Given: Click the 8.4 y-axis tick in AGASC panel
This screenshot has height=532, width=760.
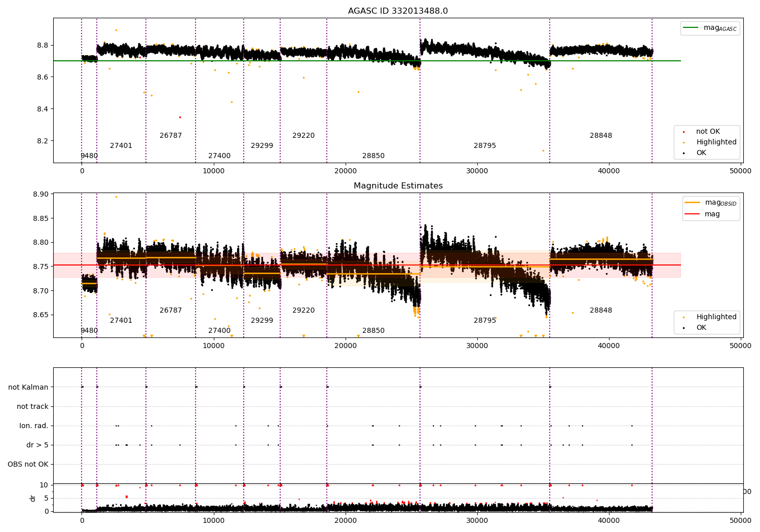Looking at the screenshot, I should tap(43, 109).
